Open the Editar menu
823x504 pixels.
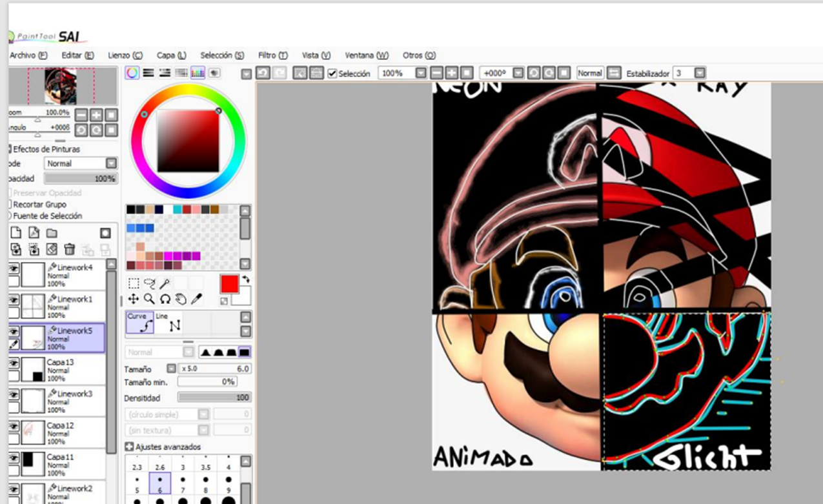[77, 55]
